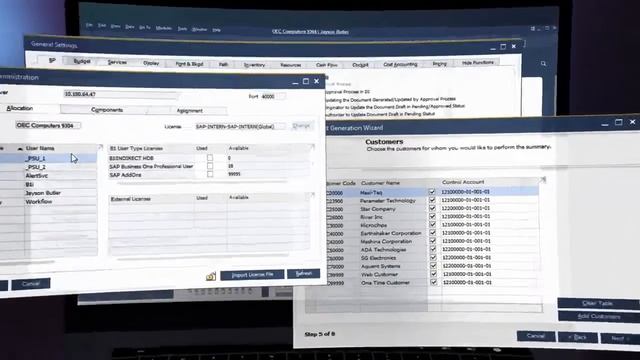Click Cancel in License Administration window
The image size is (640, 360).
pos(31,284)
